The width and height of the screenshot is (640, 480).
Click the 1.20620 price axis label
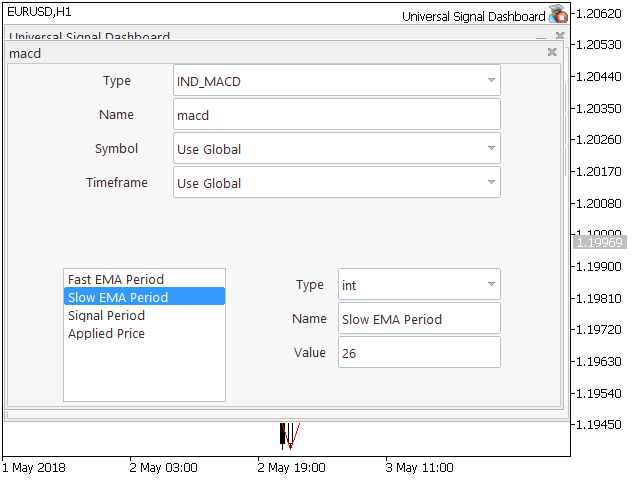click(x=598, y=13)
